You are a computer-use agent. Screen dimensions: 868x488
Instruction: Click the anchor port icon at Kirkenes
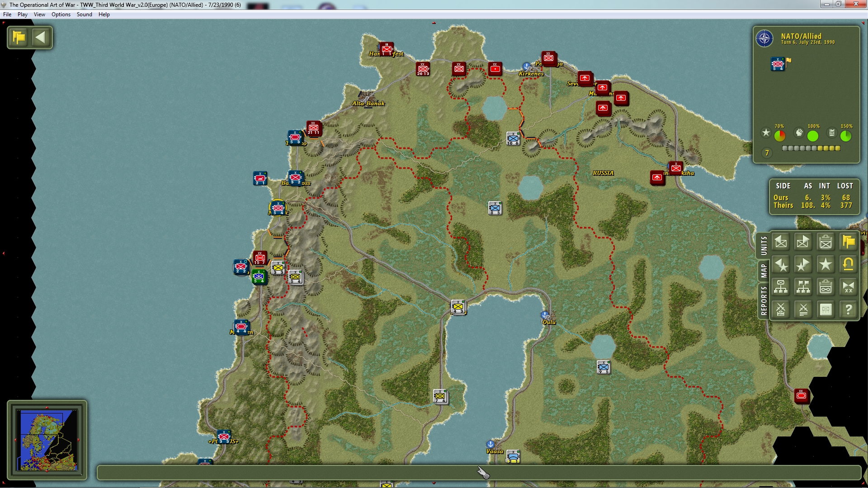[526, 66]
